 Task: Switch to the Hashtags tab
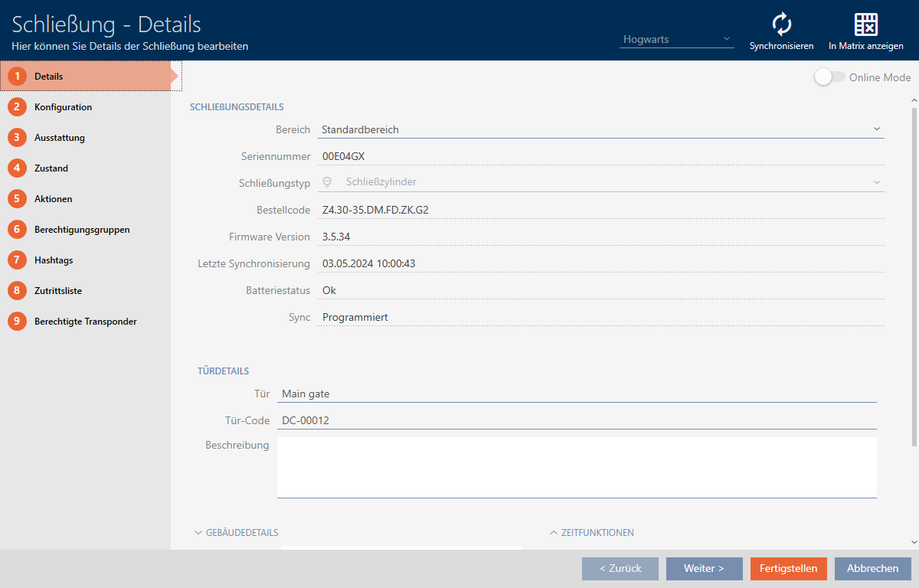[54, 260]
